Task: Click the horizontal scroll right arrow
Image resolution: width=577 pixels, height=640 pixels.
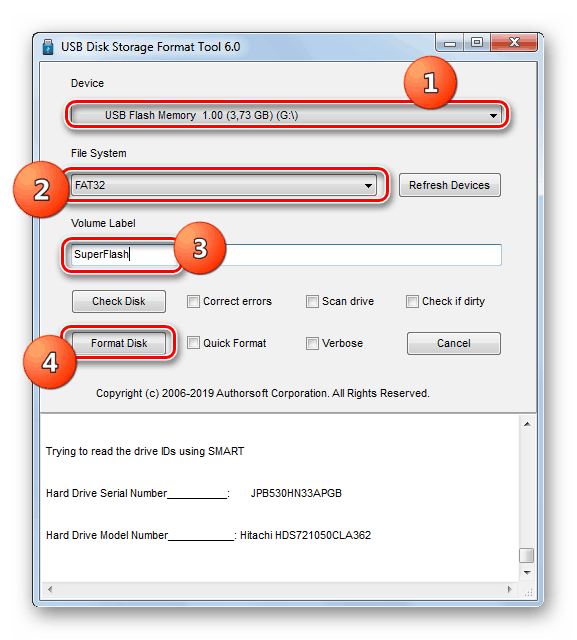Action: (509, 589)
